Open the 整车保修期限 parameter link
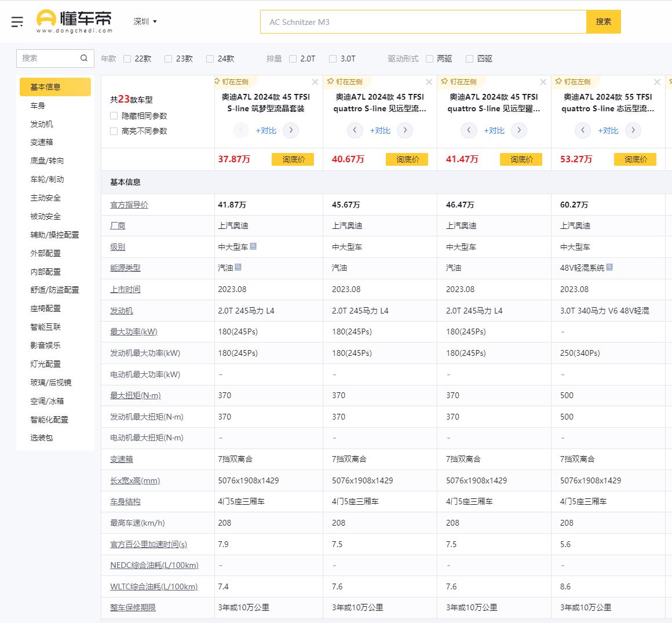Image resolution: width=672 pixels, height=623 pixels. 133,607
